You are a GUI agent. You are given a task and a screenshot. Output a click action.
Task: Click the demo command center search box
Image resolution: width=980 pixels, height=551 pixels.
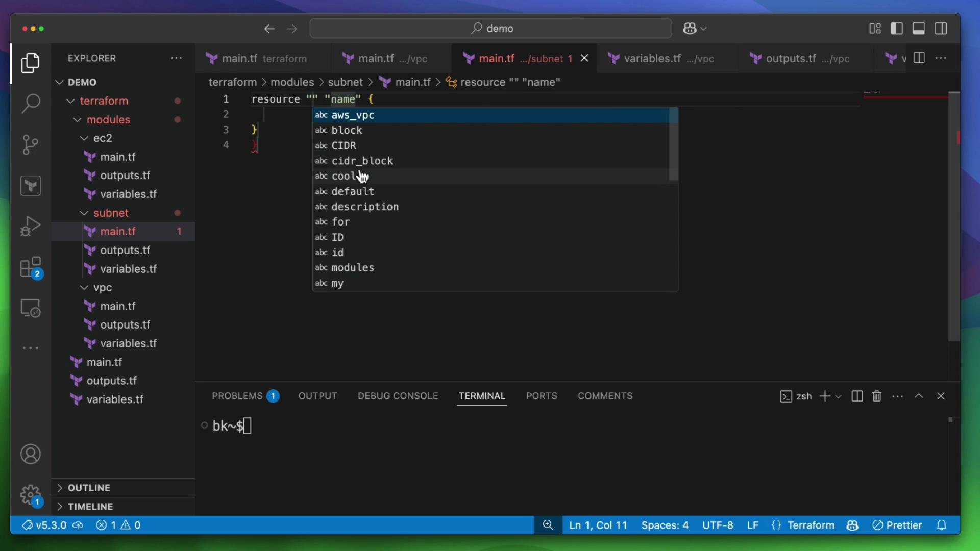tap(491, 29)
